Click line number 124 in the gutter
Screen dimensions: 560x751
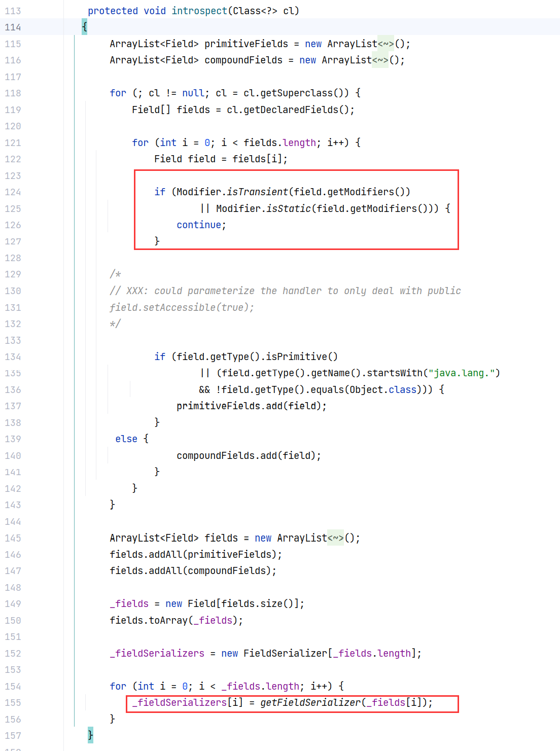point(13,192)
